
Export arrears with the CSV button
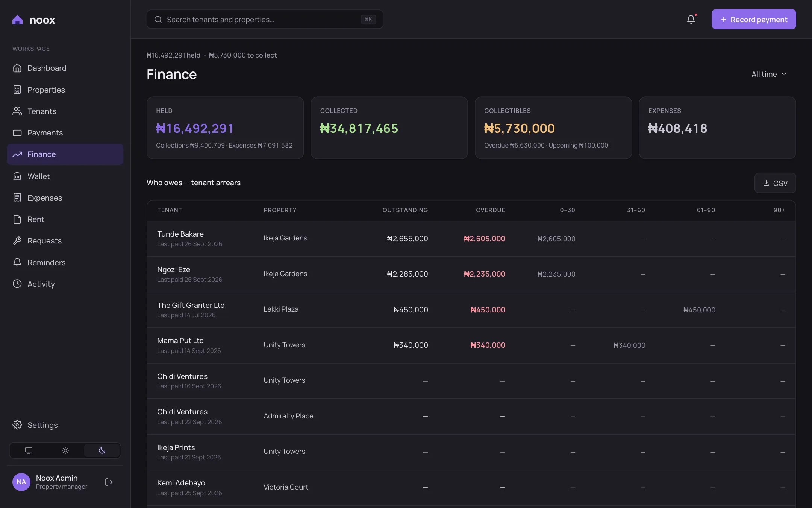775,183
